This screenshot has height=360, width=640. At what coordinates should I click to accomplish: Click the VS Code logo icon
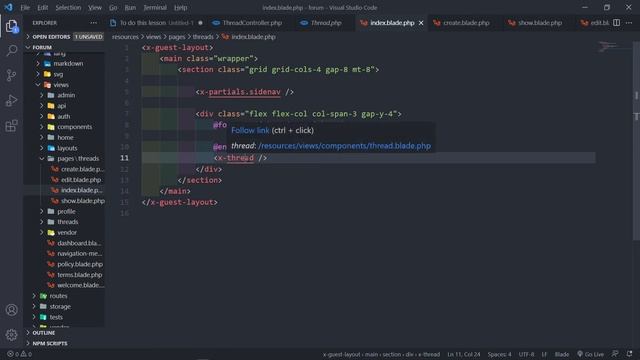8,7
